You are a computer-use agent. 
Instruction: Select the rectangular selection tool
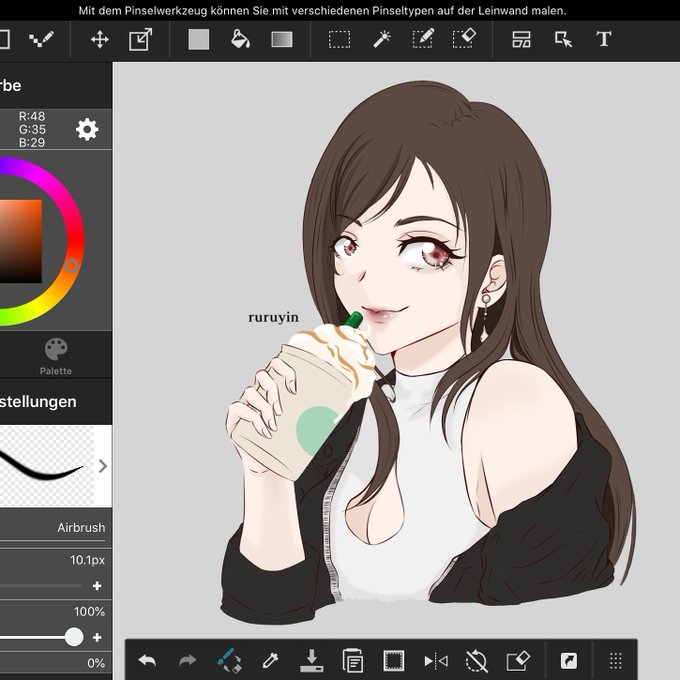(340, 39)
